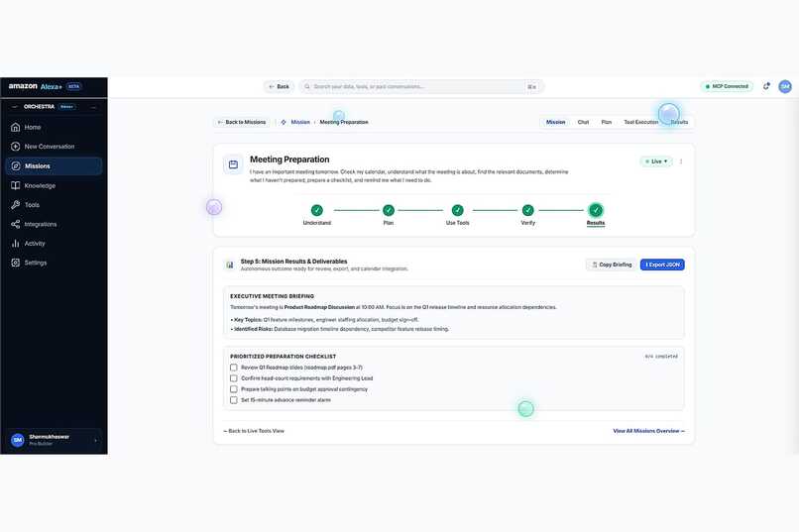Open the Live status dropdown
799x532 pixels.
click(656, 161)
